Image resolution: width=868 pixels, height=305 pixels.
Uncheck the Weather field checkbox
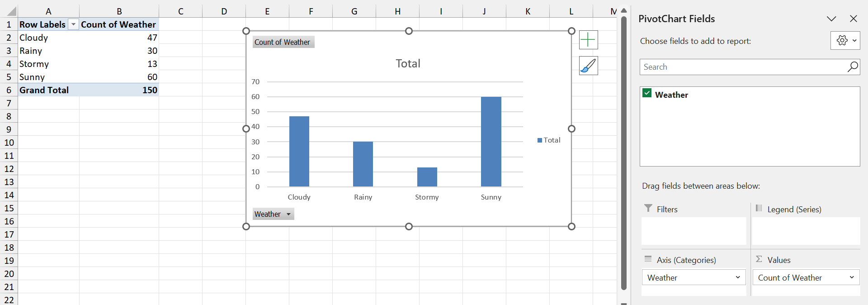pyautogui.click(x=647, y=94)
